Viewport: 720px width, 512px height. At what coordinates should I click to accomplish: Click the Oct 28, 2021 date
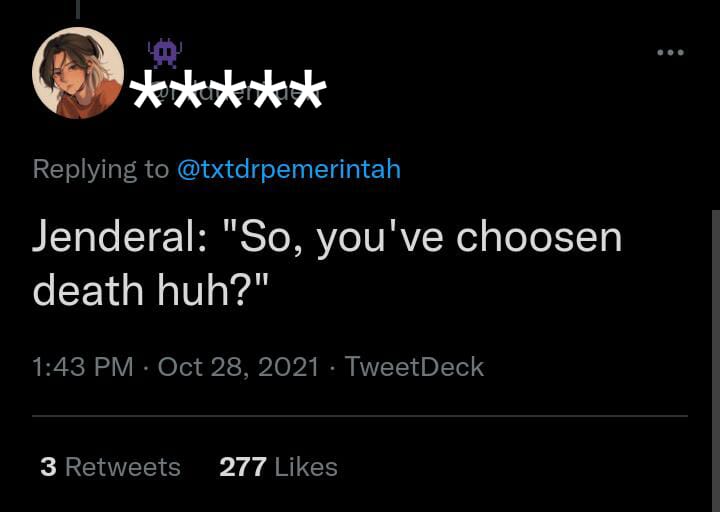[239, 367]
